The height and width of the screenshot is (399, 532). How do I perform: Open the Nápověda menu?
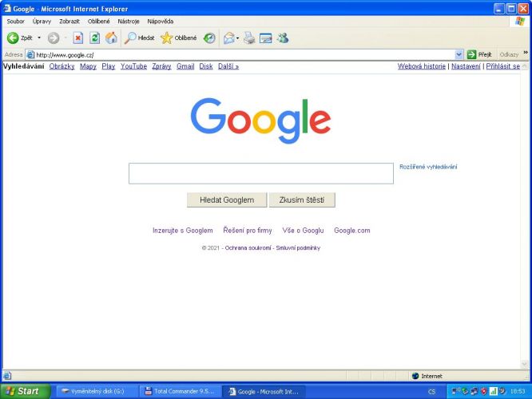click(160, 22)
